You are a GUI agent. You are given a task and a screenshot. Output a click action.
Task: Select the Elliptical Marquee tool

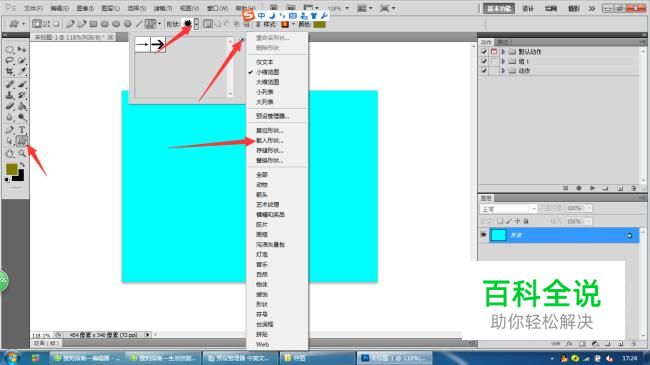(x=10, y=50)
